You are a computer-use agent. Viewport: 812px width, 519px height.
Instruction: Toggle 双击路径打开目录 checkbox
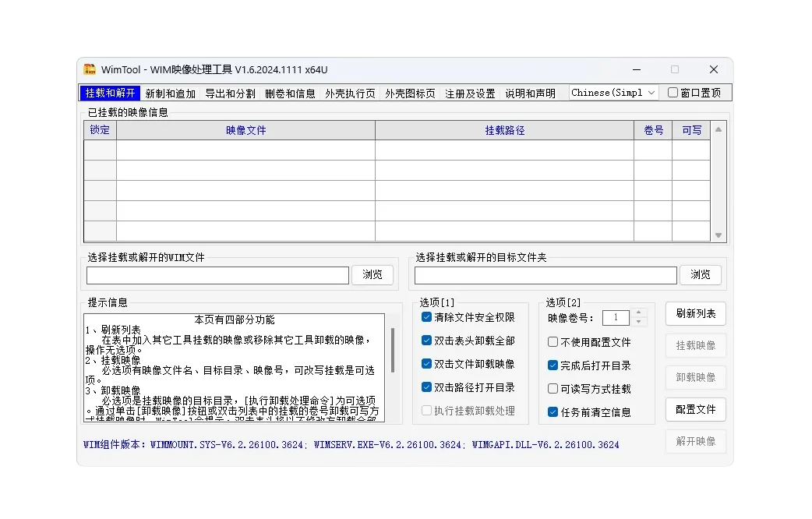(427, 387)
